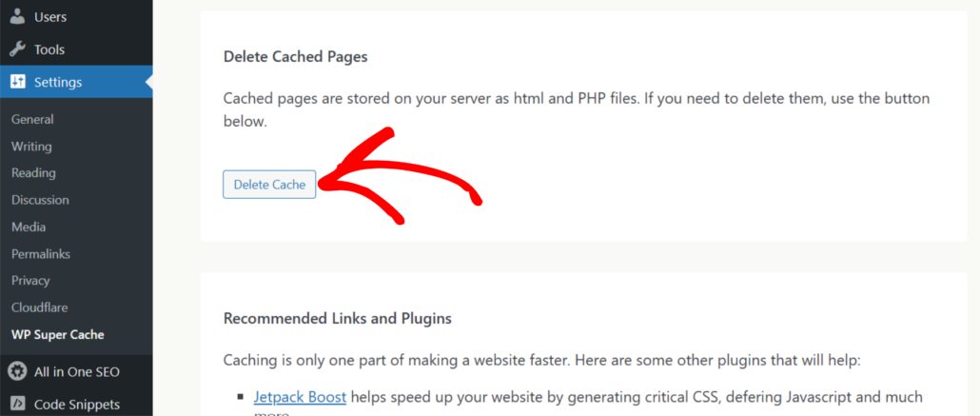980x416 pixels.
Task: Go to Permalinks settings
Action: coord(41,254)
